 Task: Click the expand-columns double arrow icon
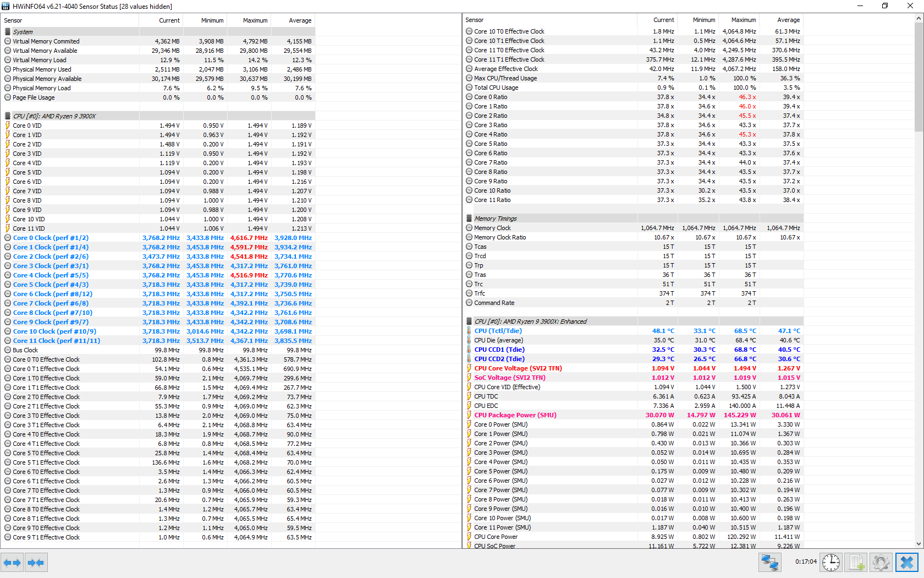pyautogui.click(x=12, y=563)
